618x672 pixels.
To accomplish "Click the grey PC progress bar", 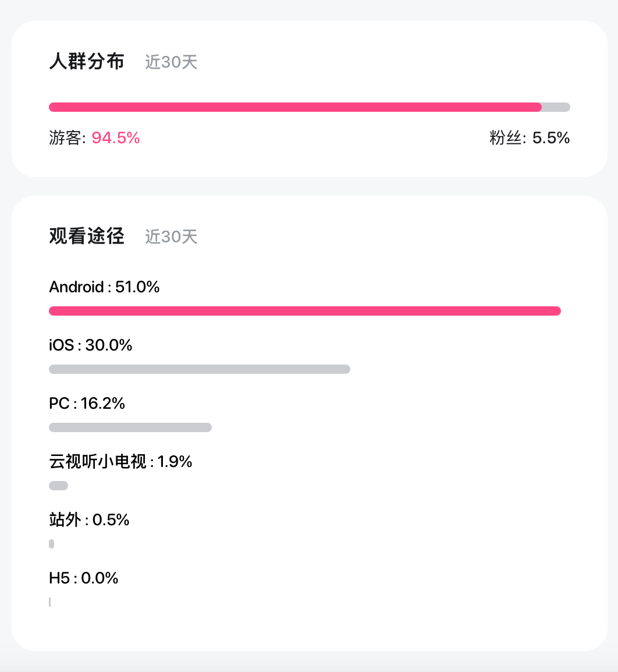I will pos(130,427).
